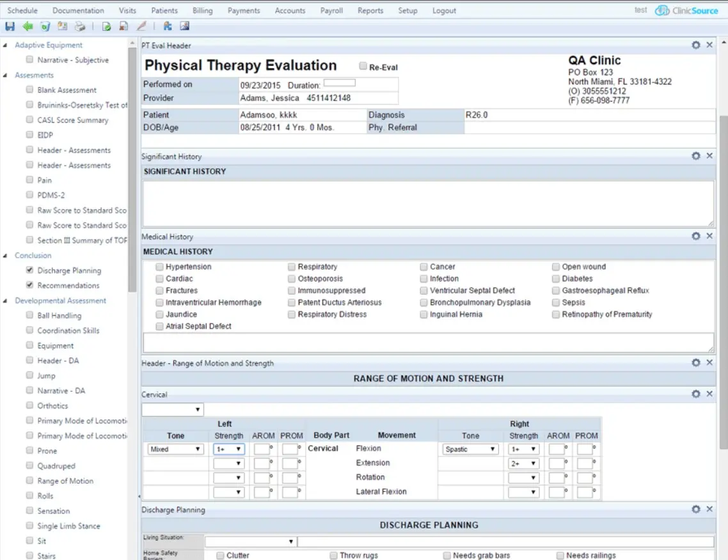Screen dimensions: 728x560
Task: Collapse the Conclusion section in the sidebar
Action: pyautogui.click(x=6, y=255)
